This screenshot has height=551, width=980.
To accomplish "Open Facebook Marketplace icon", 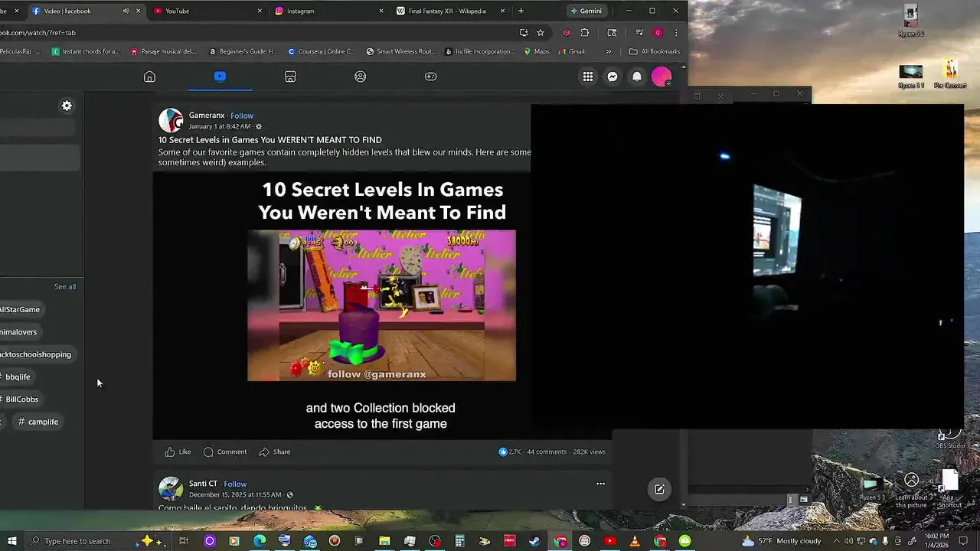I will point(290,77).
